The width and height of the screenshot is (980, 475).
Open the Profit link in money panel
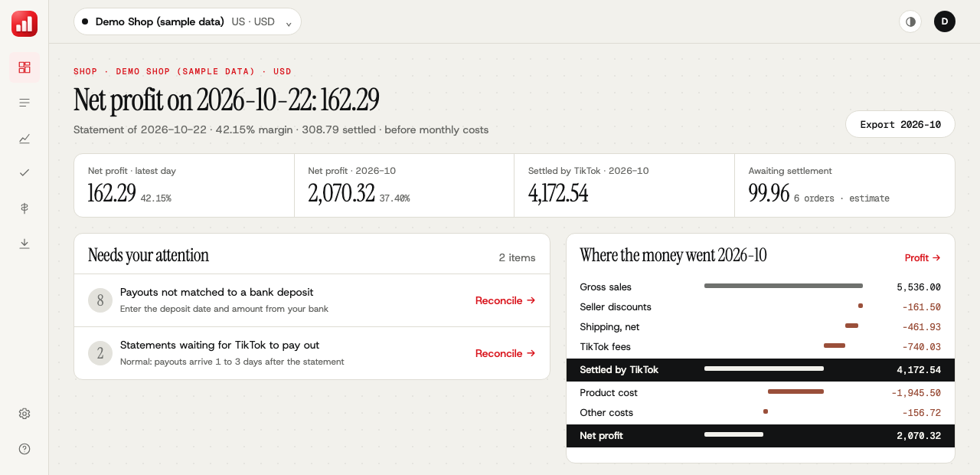point(923,258)
